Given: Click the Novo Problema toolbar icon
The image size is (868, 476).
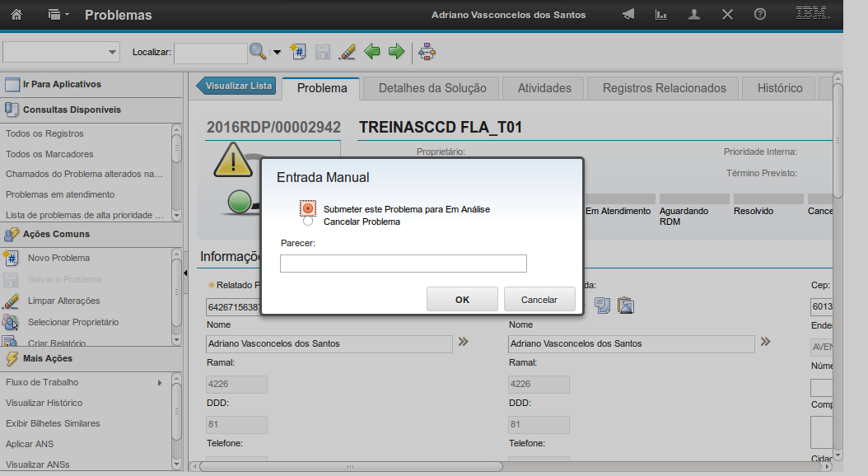Looking at the screenshot, I should pyautogui.click(x=299, y=52).
